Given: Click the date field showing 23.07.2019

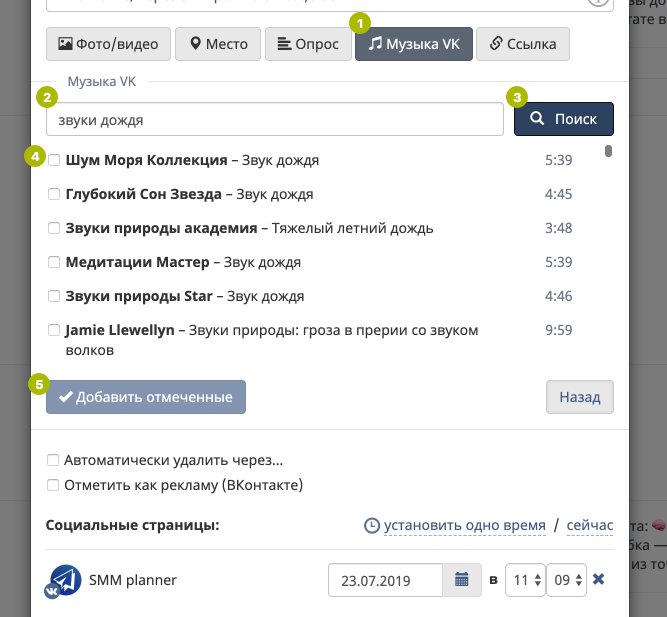Looking at the screenshot, I should point(385,580).
